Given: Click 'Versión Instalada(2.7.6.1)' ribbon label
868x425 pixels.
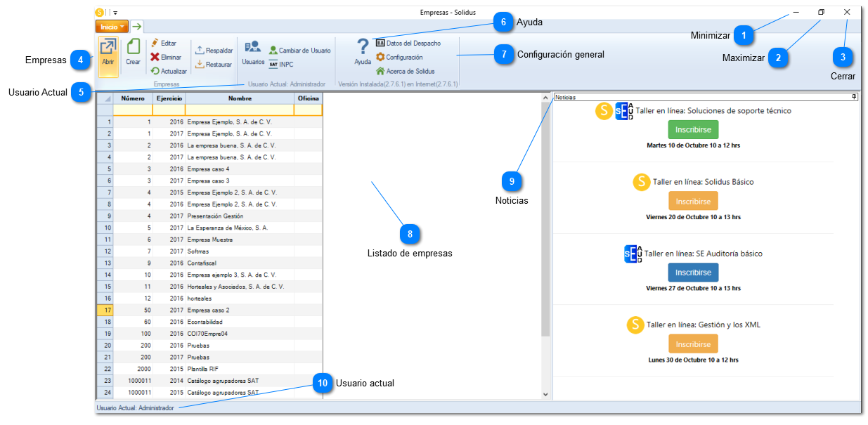Looking at the screenshot, I should tap(399, 84).
